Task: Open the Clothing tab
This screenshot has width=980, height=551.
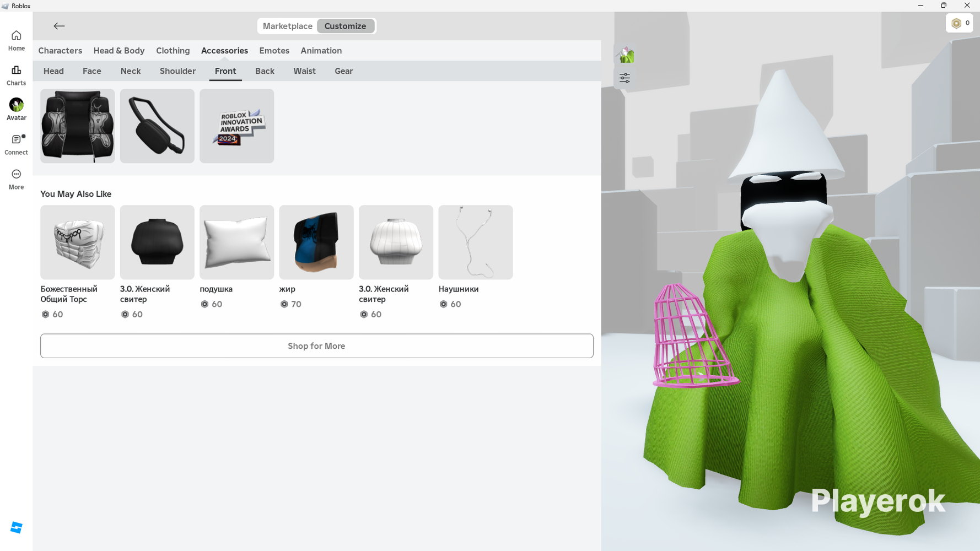Action: 173,51
